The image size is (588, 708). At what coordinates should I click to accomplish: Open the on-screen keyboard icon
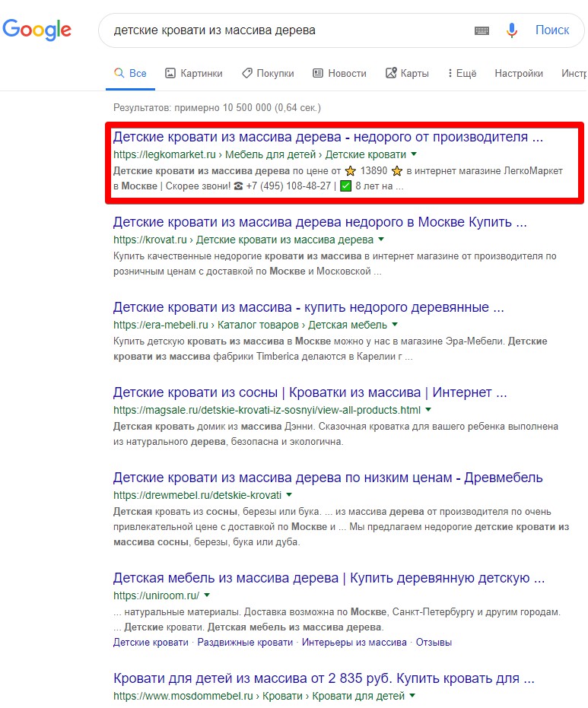tap(482, 30)
